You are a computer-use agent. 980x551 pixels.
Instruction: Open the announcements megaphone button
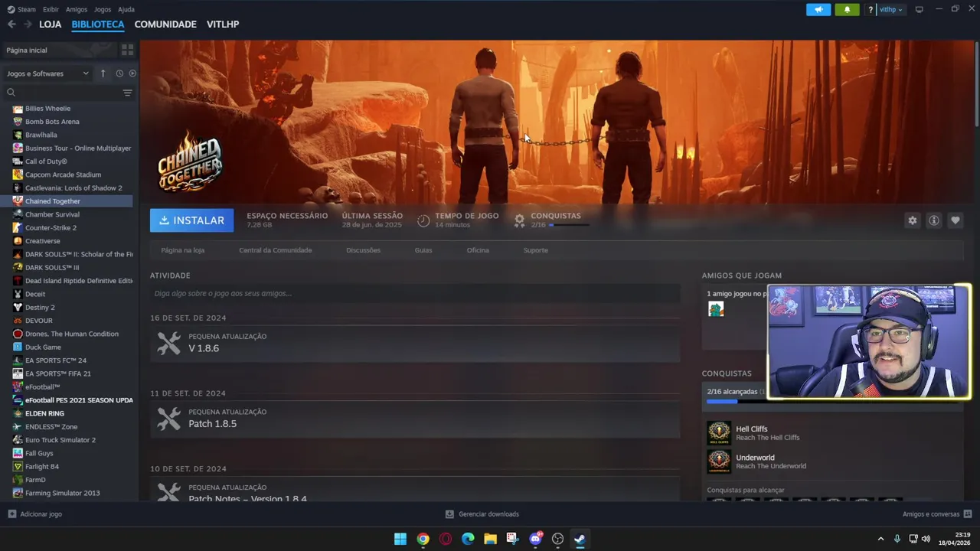818,9
